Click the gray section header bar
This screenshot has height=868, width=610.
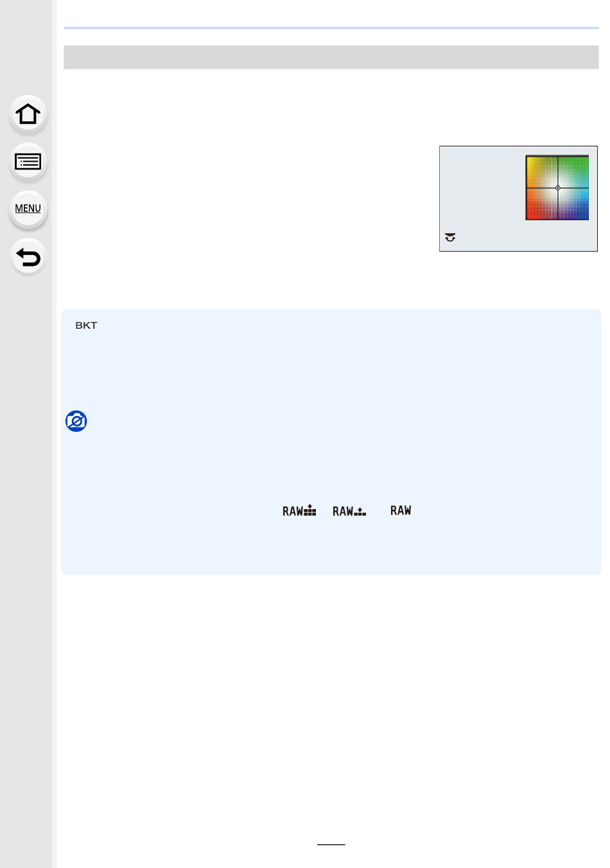(331, 57)
